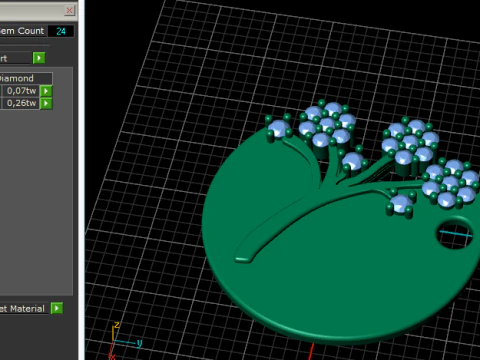
Task: Close the gem report panel
Action: tap(69, 10)
